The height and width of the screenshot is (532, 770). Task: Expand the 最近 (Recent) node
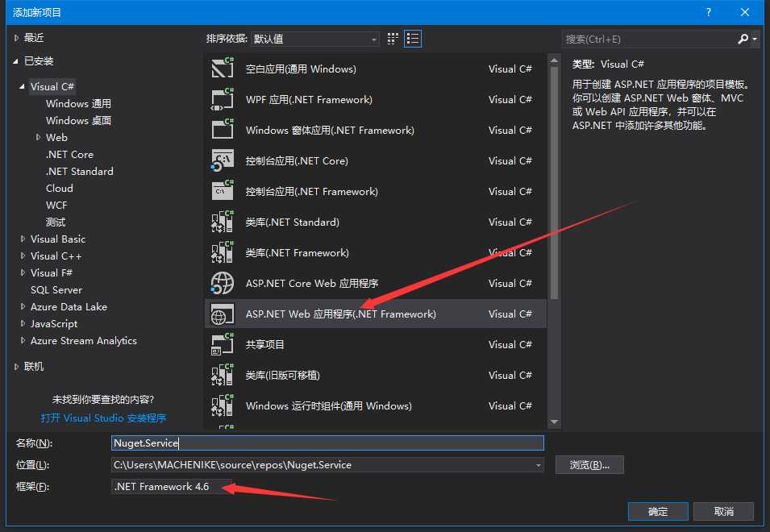(x=16, y=38)
